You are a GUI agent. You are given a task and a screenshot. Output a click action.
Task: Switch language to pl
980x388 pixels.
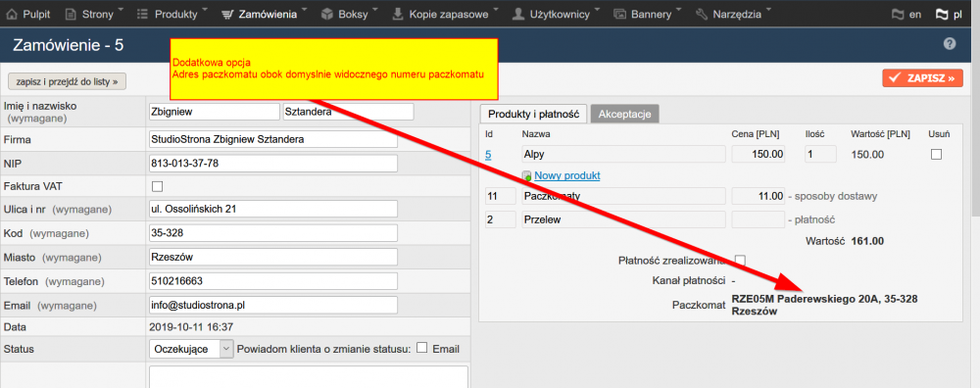pyautogui.click(x=957, y=15)
